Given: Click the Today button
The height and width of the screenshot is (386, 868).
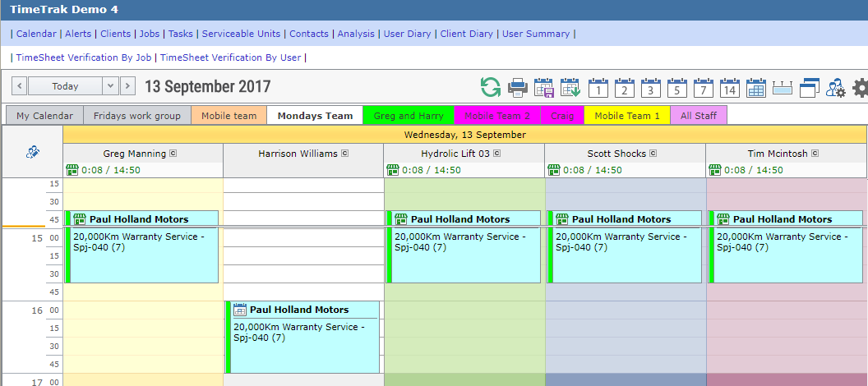Looking at the screenshot, I should pos(65,86).
